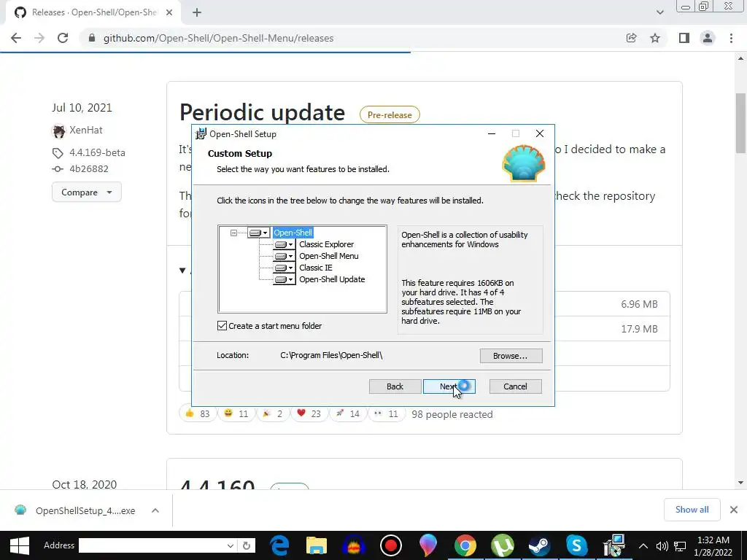Click the Back button in setup
Image resolution: width=747 pixels, height=560 pixels.
click(395, 386)
